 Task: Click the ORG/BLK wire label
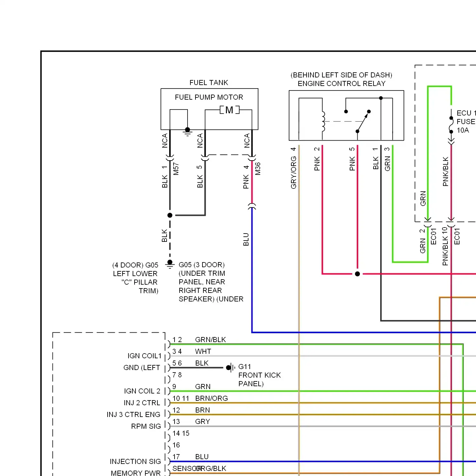211,468
